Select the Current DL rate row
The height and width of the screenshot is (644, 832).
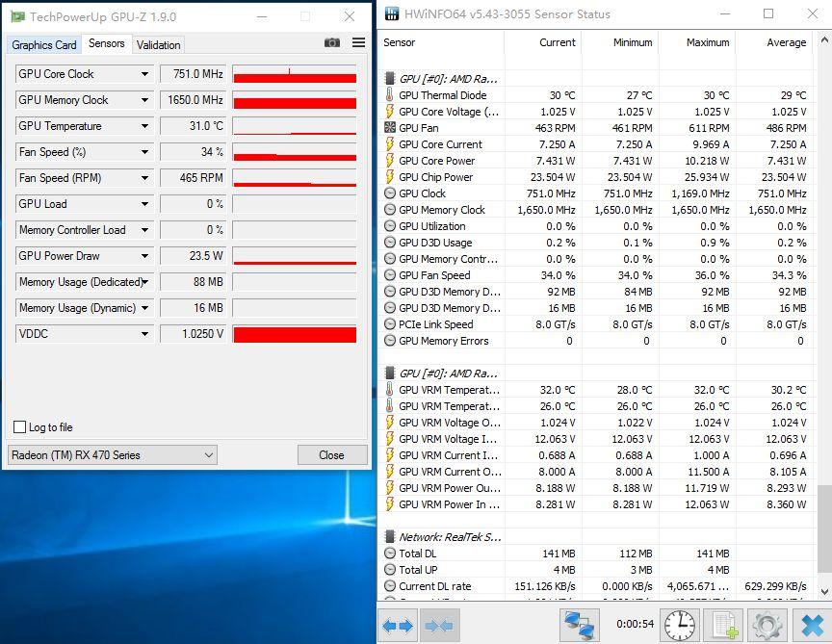click(x=597, y=586)
